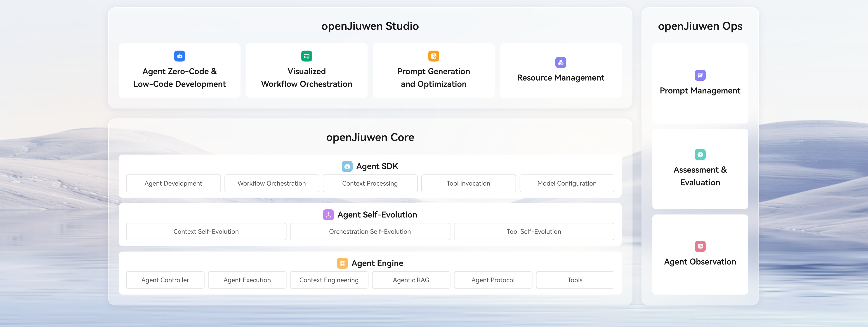Click the Prompt Management chat icon
Screen dimensions: 868x327
[x=700, y=75]
